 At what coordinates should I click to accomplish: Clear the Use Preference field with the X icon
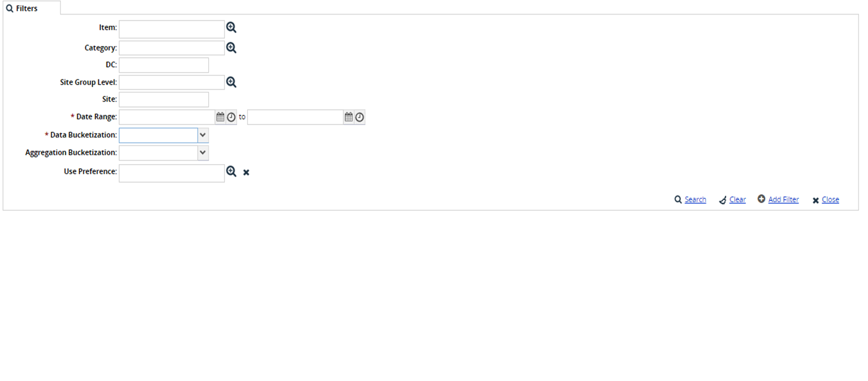coord(246,172)
